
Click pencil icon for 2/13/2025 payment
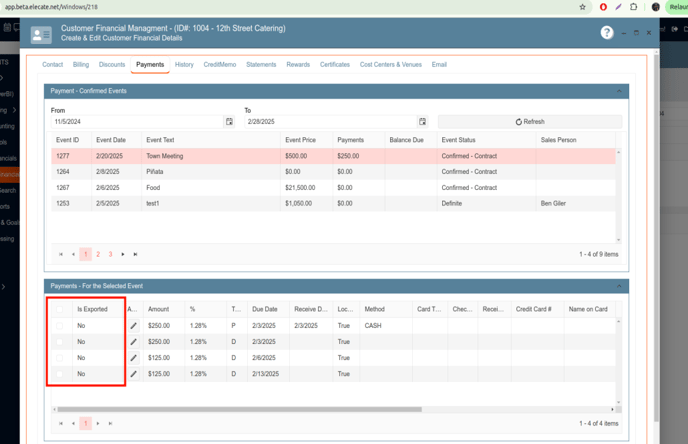pos(133,373)
